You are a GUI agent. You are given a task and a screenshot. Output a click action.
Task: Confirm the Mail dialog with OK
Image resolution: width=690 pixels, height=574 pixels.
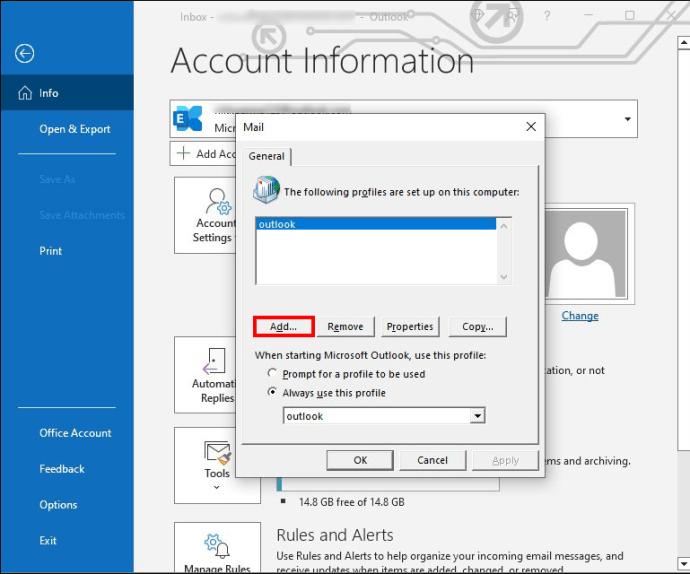click(x=360, y=460)
